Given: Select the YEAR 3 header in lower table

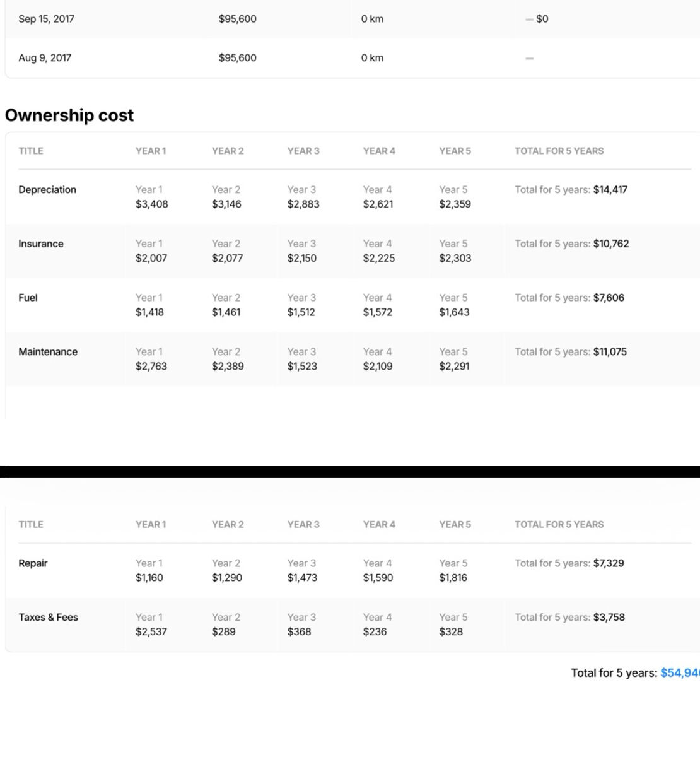Looking at the screenshot, I should (303, 524).
